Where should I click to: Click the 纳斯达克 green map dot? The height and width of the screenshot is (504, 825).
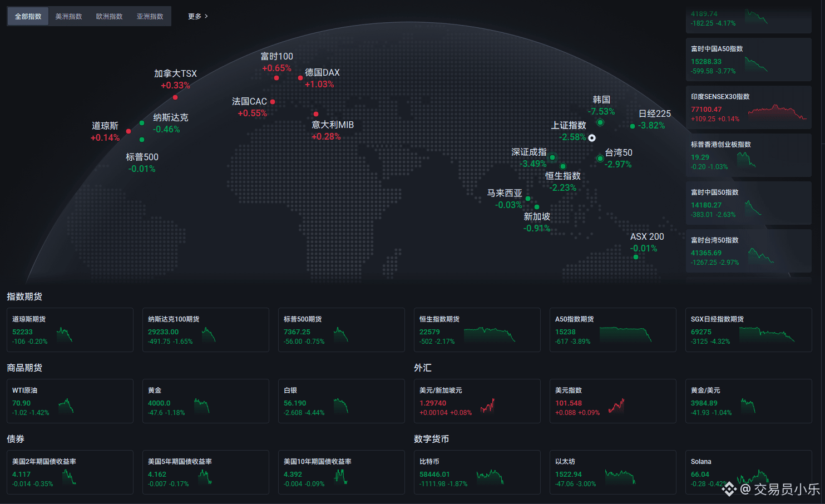tap(142, 123)
